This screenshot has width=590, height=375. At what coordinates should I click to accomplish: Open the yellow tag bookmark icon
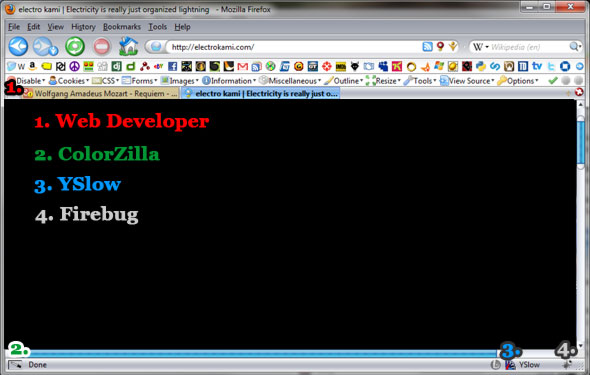pos(47,67)
